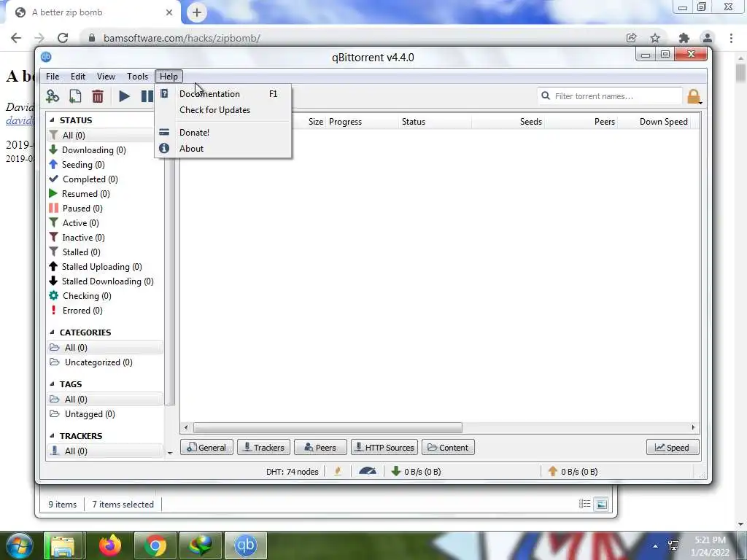
Task: Click the Add torrent link toolbar icon
Action: click(x=53, y=96)
